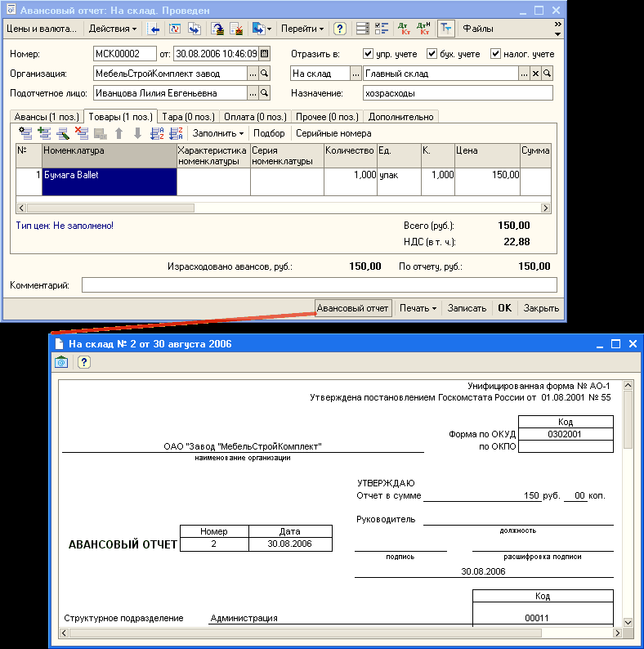Image resolution: width=644 pixels, height=649 pixels.
Task: Click the post document icon
Action: pyautogui.click(x=217, y=29)
